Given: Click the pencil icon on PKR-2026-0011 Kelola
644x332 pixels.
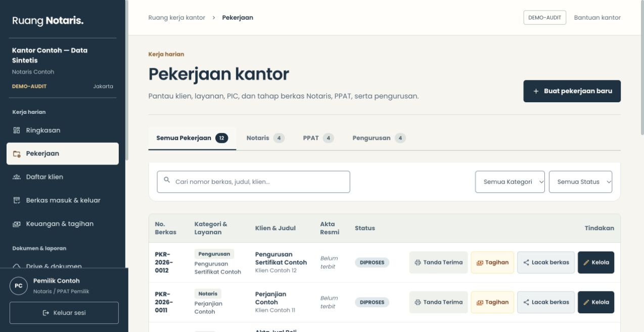Looking at the screenshot, I should click(586, 302).
